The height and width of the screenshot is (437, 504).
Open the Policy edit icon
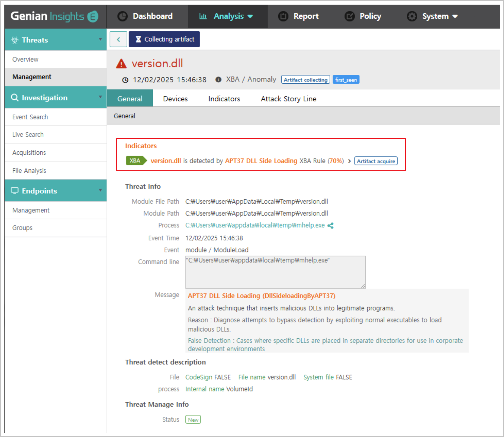tap(349, 16)
